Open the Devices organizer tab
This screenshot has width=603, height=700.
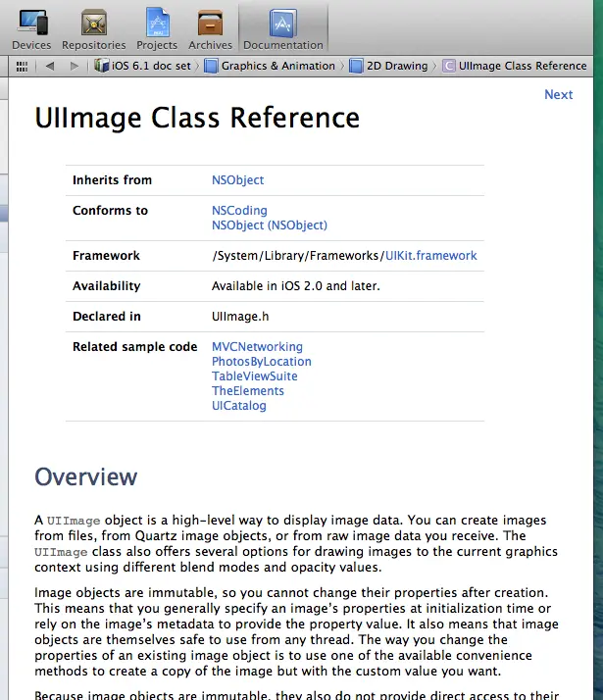[31, 29]
